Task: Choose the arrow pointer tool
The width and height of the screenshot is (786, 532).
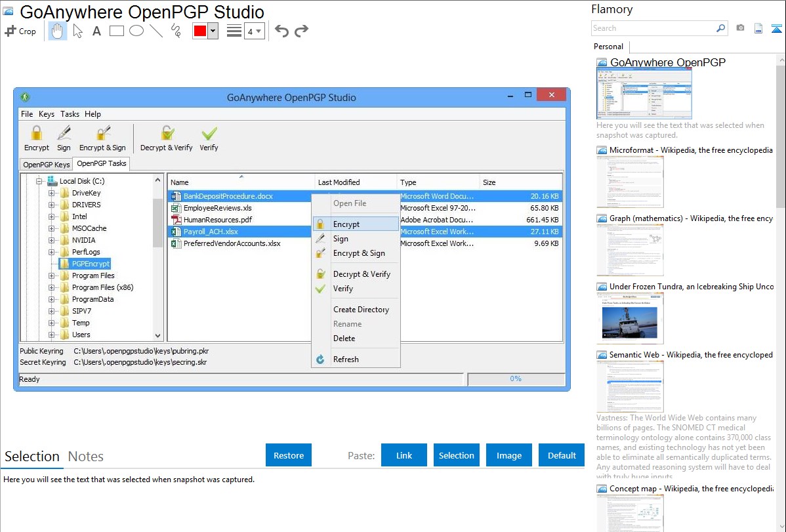Action: click(x=77, y=31)
